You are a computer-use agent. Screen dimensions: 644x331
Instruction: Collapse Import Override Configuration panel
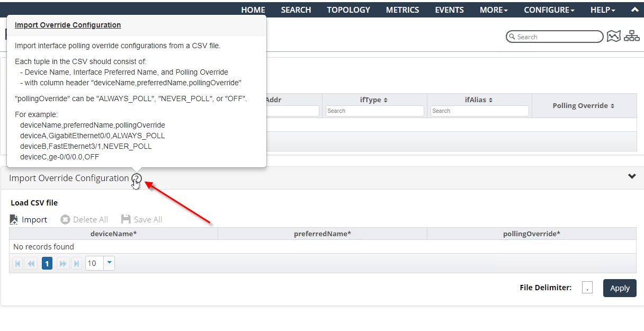pyautogui.click(x=632, y=176)
